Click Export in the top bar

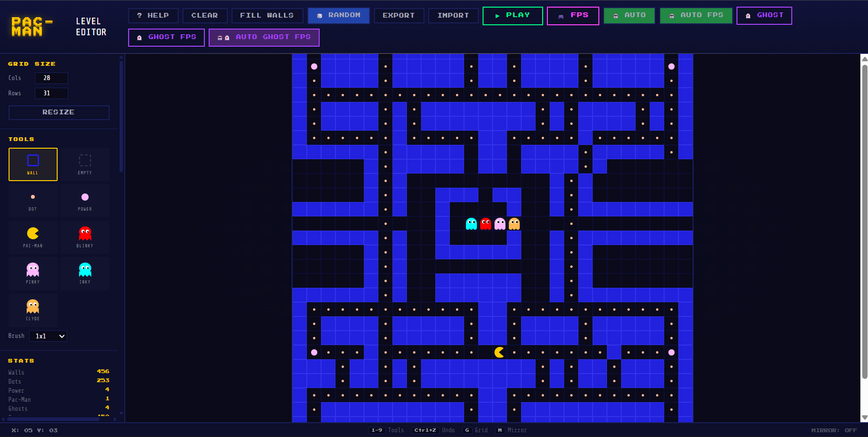(398, 15)
